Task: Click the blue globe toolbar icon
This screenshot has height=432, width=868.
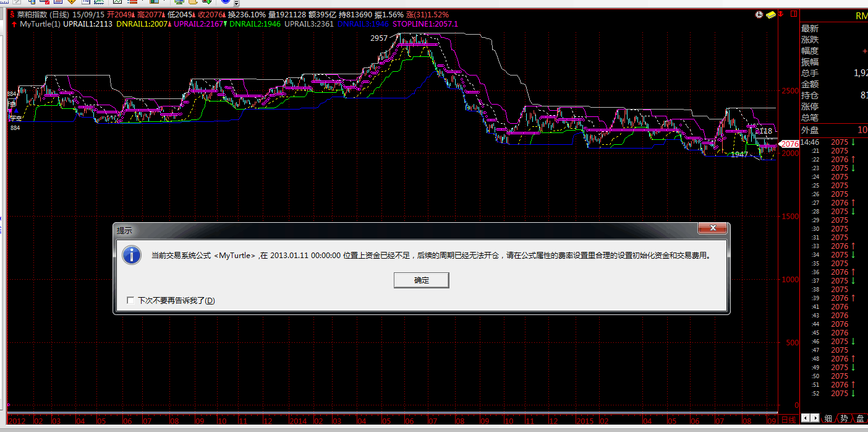Action: point(225,2)
